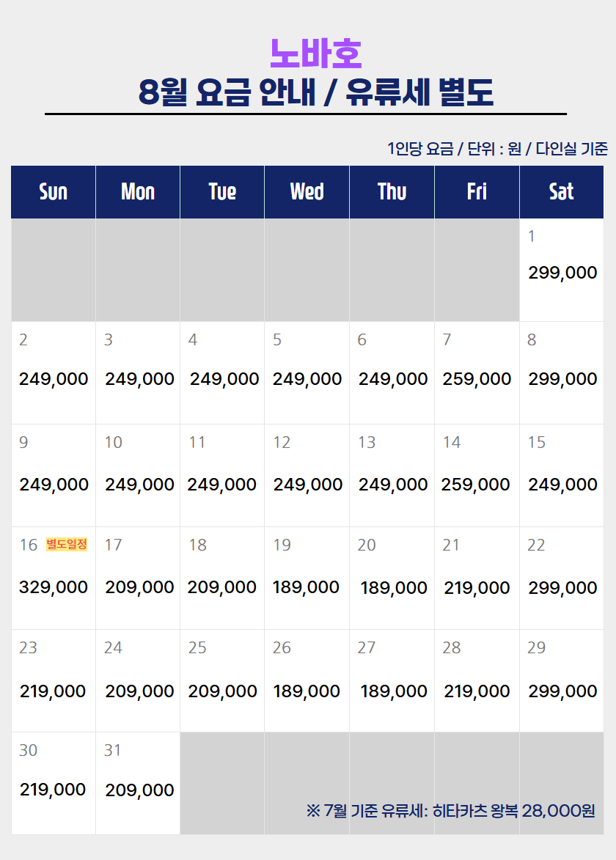Click the 1인당 요금 unit note
The image size is (616, 860).
pos(497,149)
